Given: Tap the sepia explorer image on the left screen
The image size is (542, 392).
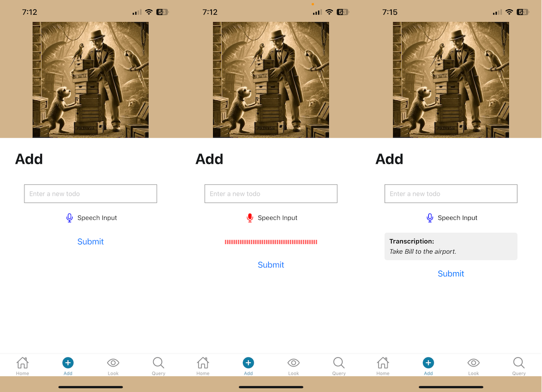Looking at the screenshot, I should [91, 80].
